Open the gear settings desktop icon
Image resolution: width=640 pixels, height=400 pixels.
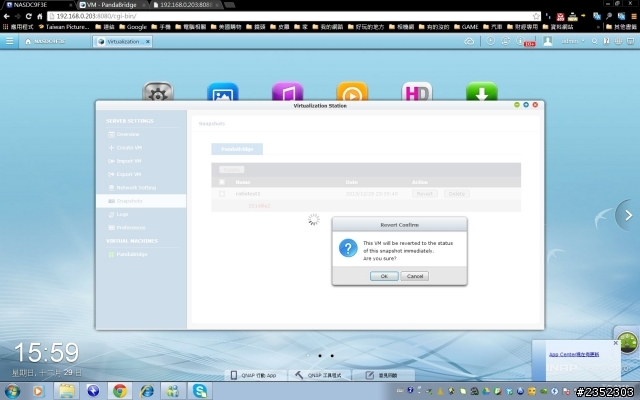click(x=158, y=93)
